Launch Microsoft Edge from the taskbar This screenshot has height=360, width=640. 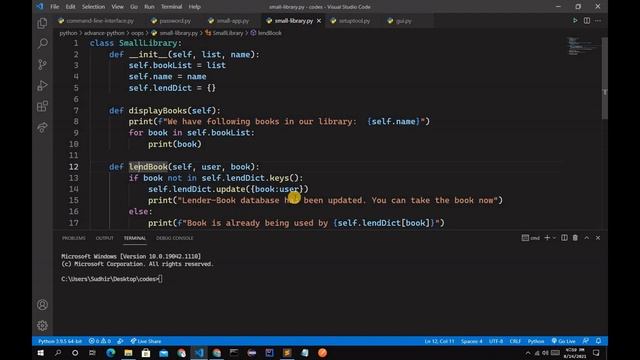(x=111, y=353)
